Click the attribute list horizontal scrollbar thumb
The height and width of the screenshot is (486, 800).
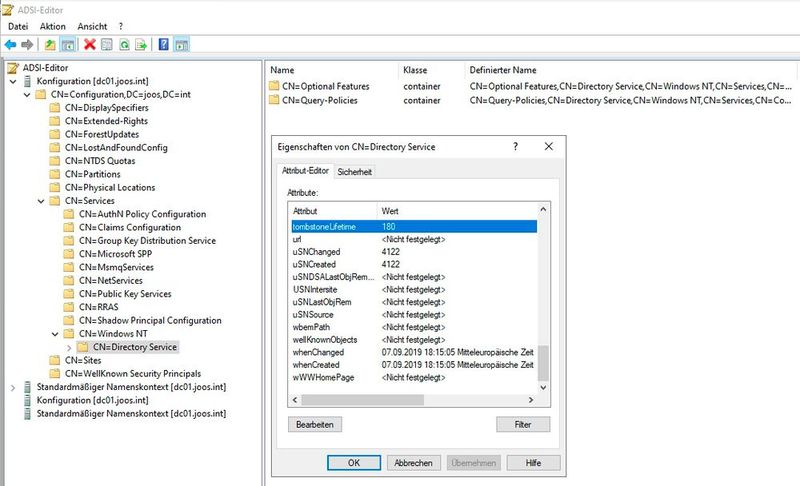[x=362, y=400]
